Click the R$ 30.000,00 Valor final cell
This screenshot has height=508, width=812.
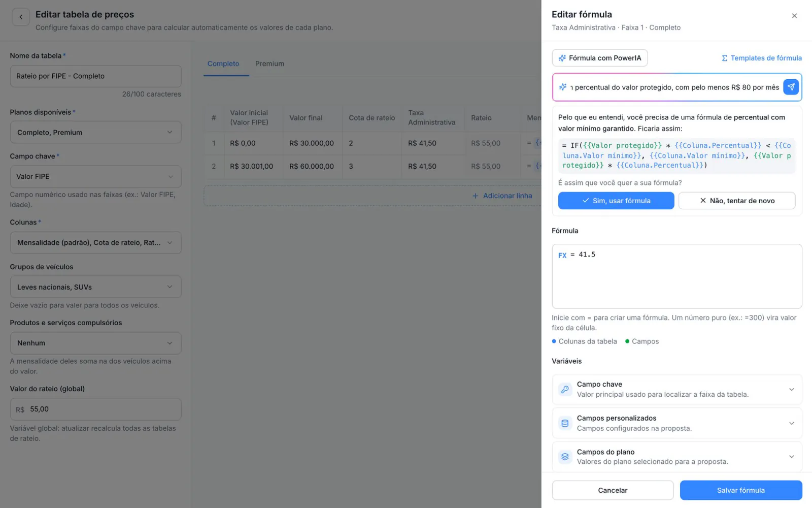coord(312,143)
